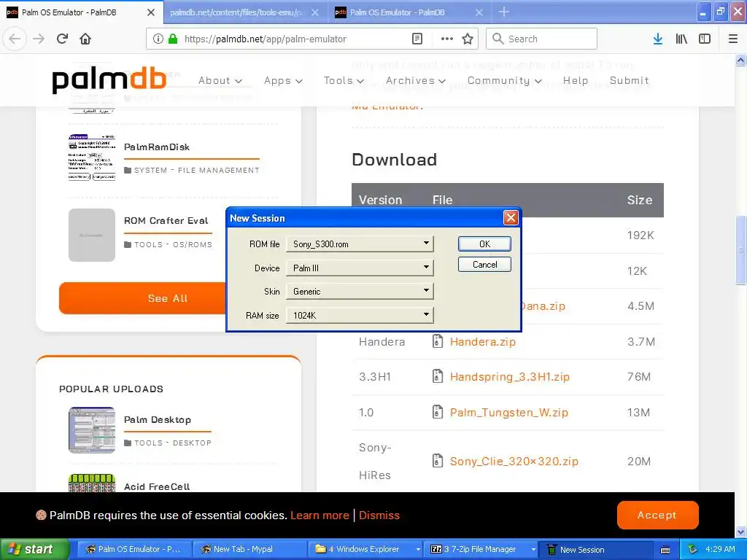Screen dimensions: 747x560
Task: Click the zip icon beside Sony_Clie_320×320.zip
Action: point(438,461)
